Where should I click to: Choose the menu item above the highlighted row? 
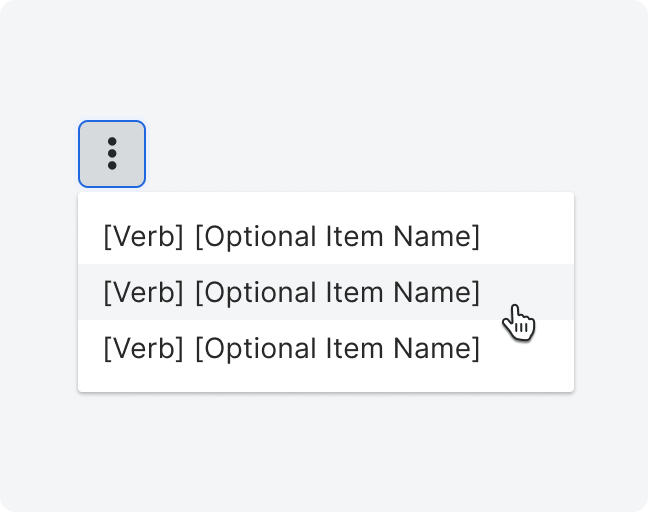pos(326,236)
